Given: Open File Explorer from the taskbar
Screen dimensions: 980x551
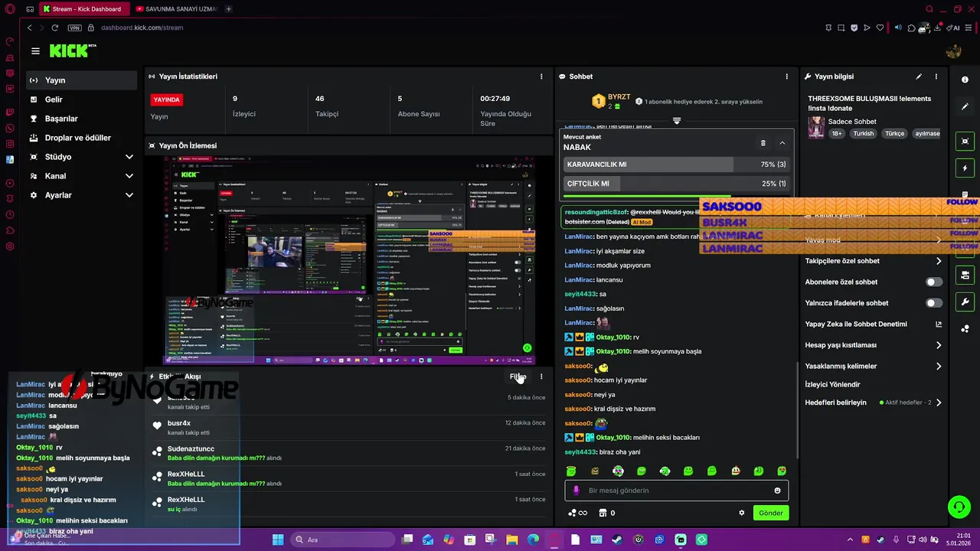Looking at the screenshot, I should (x=512, y=540).
